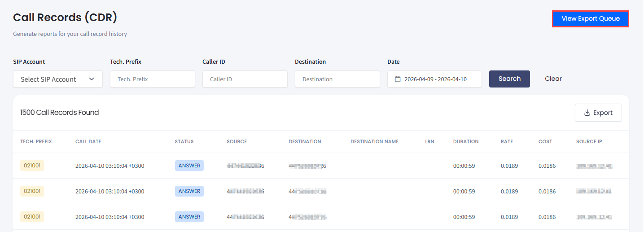Focus the Caller ID input field
Screen dimensions: 644x232
click(x=245, y=79)
